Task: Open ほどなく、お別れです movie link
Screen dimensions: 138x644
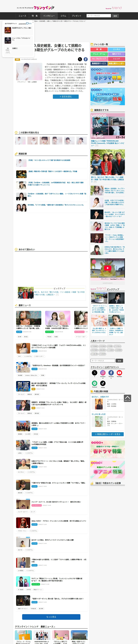Action: tap(100, 397)
